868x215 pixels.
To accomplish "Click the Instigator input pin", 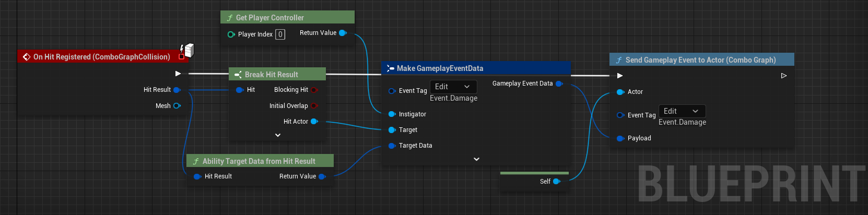I will coord(392,114).
